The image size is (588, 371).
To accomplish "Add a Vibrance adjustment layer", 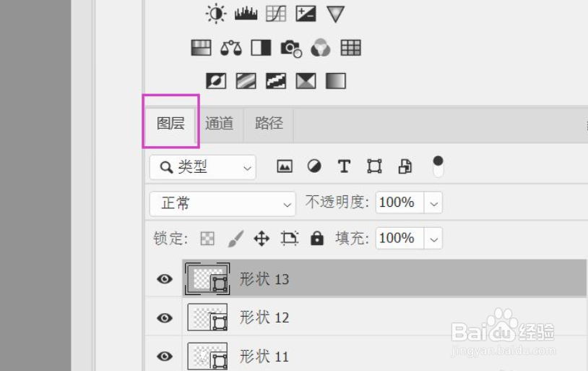I will pyautogui.click(x=335, y=14).
